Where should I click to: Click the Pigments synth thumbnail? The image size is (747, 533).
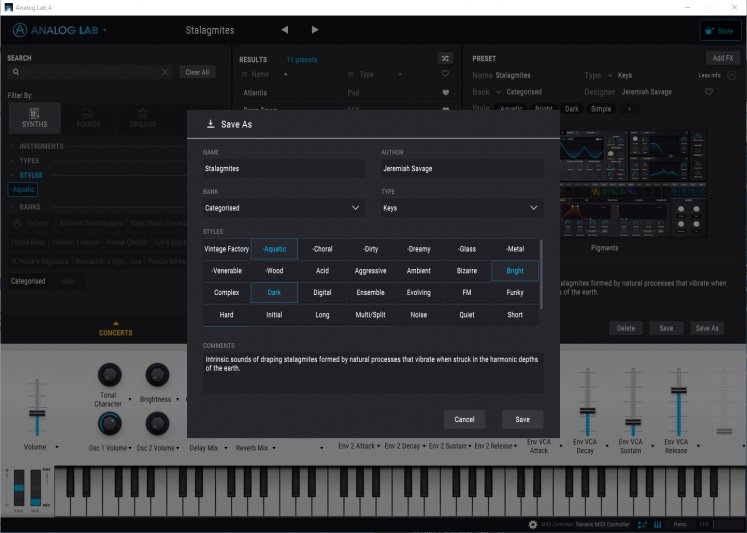633,183
